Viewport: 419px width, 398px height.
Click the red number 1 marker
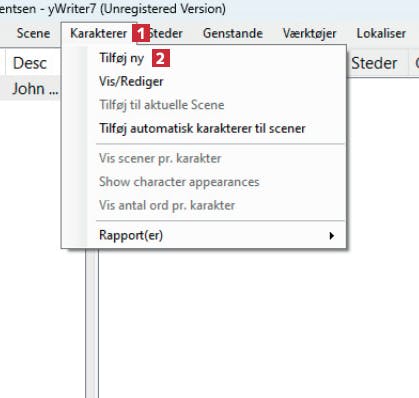[x=141, y=33]
